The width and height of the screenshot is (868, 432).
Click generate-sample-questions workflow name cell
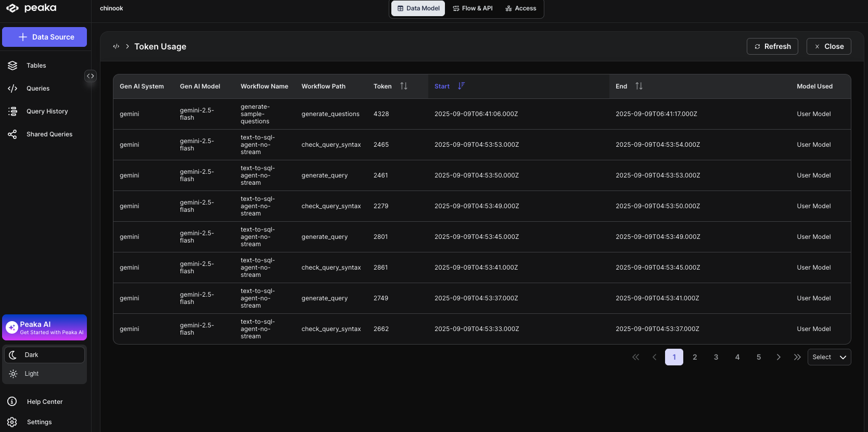(255, 114)
